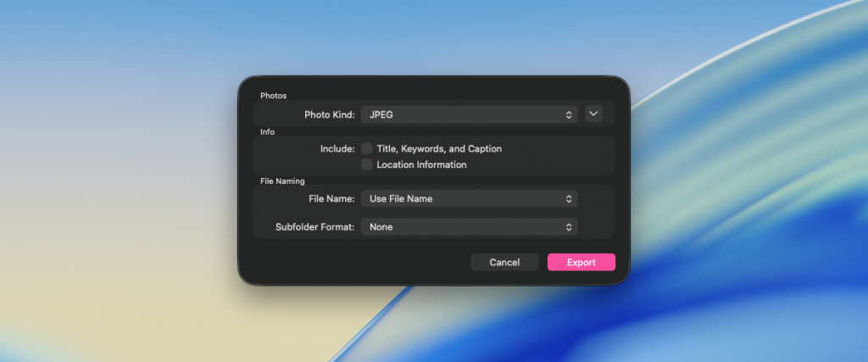The width and height of the screenshot is (868, 362).
Task: Click the "Include:" label
Action: click(x=337, y=148)
